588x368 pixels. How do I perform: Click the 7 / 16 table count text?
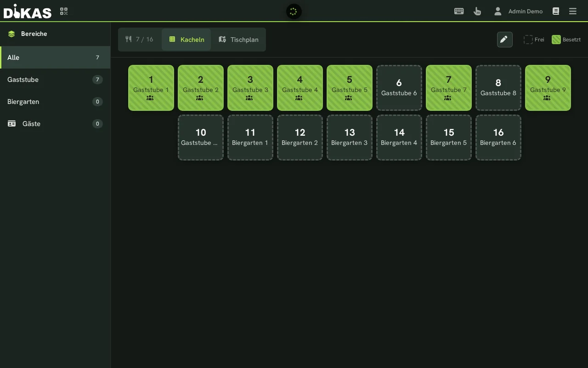click(145, 40)
